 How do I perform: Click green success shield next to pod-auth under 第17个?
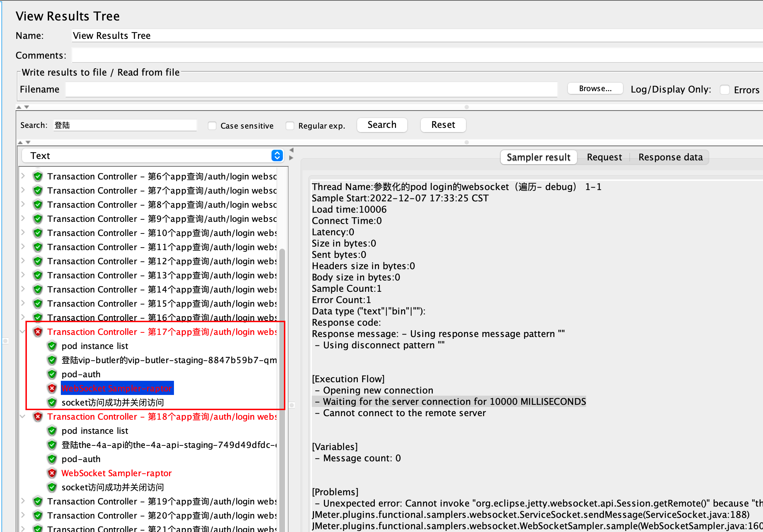tap(52, 374)
